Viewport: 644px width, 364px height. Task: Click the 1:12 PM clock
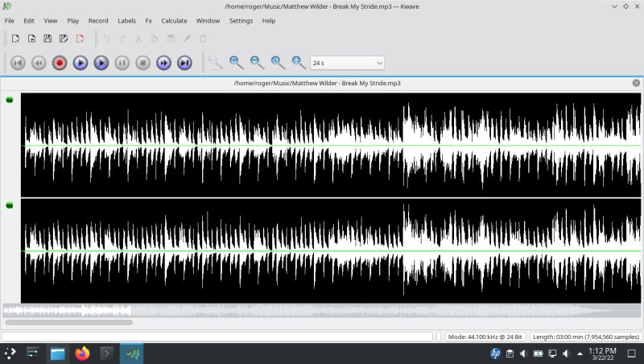tap(602, 354)
